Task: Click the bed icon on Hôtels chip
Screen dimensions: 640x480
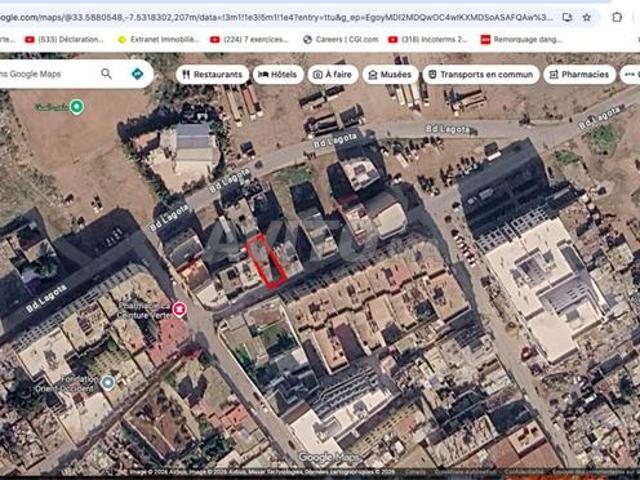Action: point(263,75)
